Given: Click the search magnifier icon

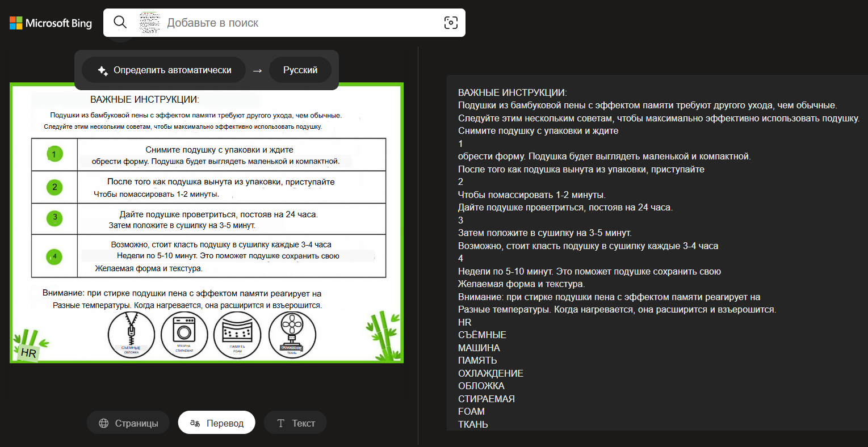Looking at the screenshot, I should tap(120, 22).
